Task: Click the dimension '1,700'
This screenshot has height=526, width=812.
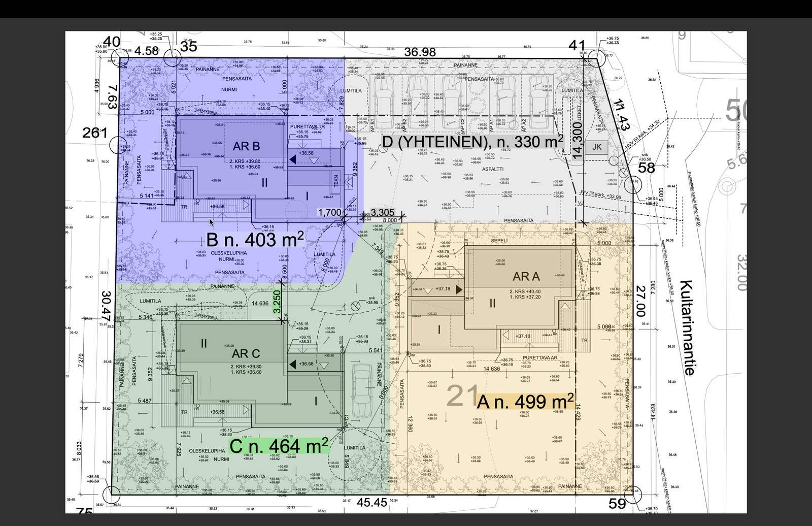Action: pyautogui.click(x=330, y=212)
